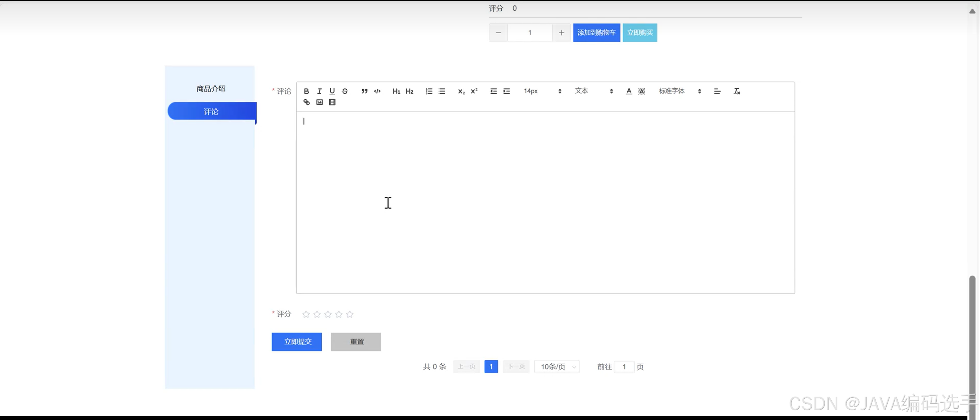Insert a blockquote
Screen dimensions: 980x420
[364, 91]
